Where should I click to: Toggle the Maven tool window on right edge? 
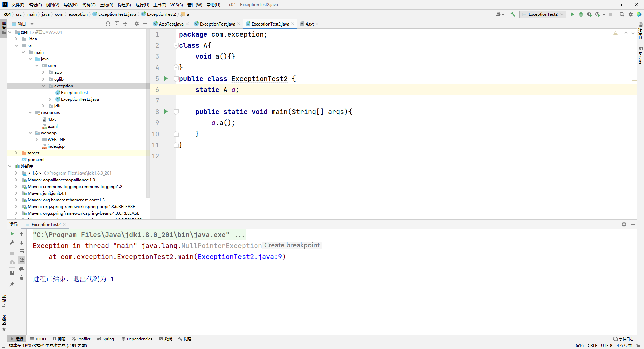point(640,55)
